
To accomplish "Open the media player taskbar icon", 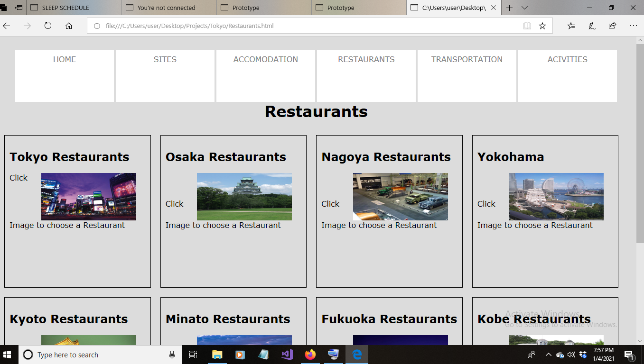I will (240, 355).
